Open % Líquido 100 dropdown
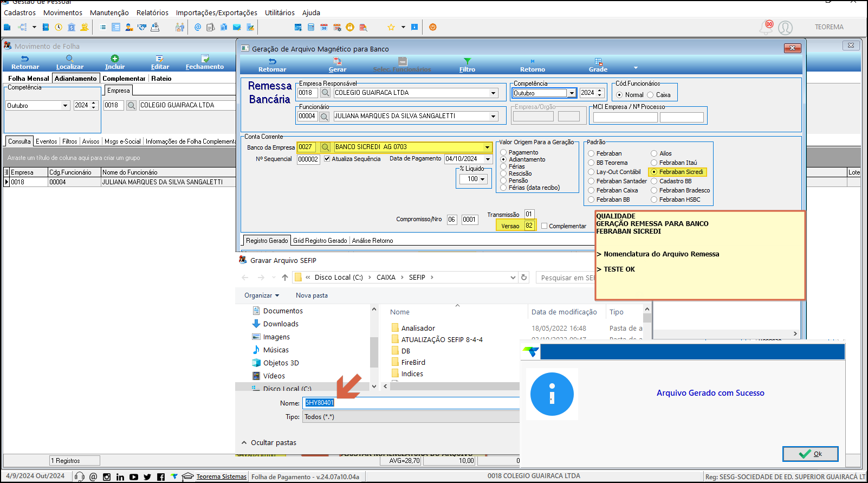Viewport: 868px width, 483px height. (482, 179)
